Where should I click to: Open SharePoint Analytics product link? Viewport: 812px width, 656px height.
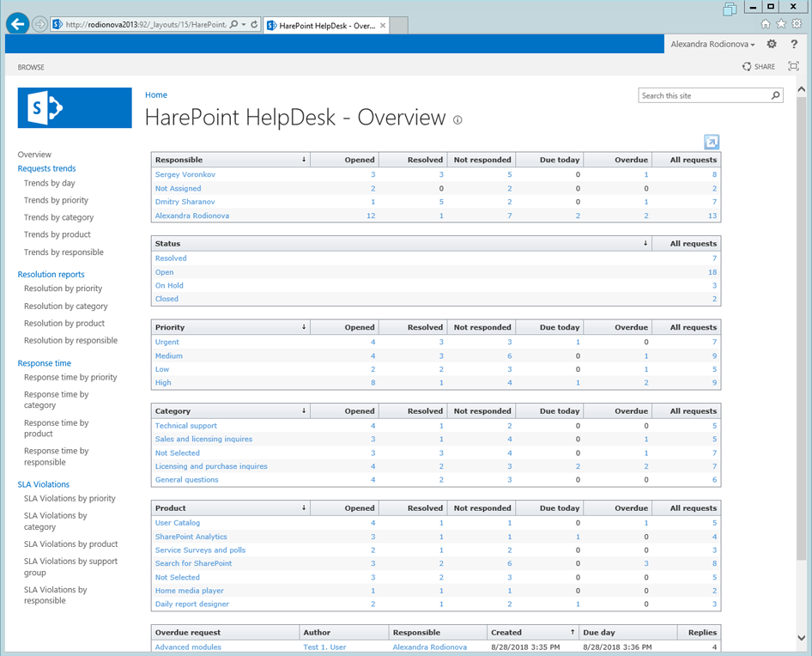point(191,537)
